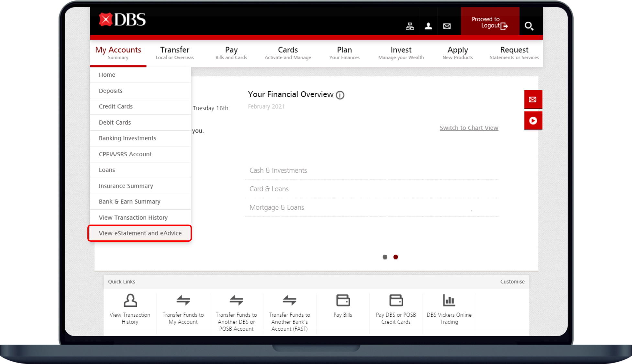Open the mail envelope icon in header
The width and height of the screenshot is (632, 364).
447,26
